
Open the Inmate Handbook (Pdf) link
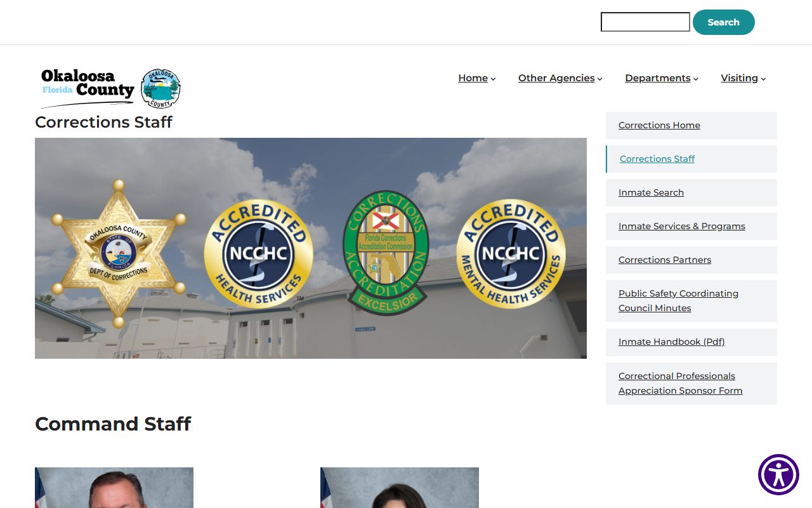pos(672,342)
